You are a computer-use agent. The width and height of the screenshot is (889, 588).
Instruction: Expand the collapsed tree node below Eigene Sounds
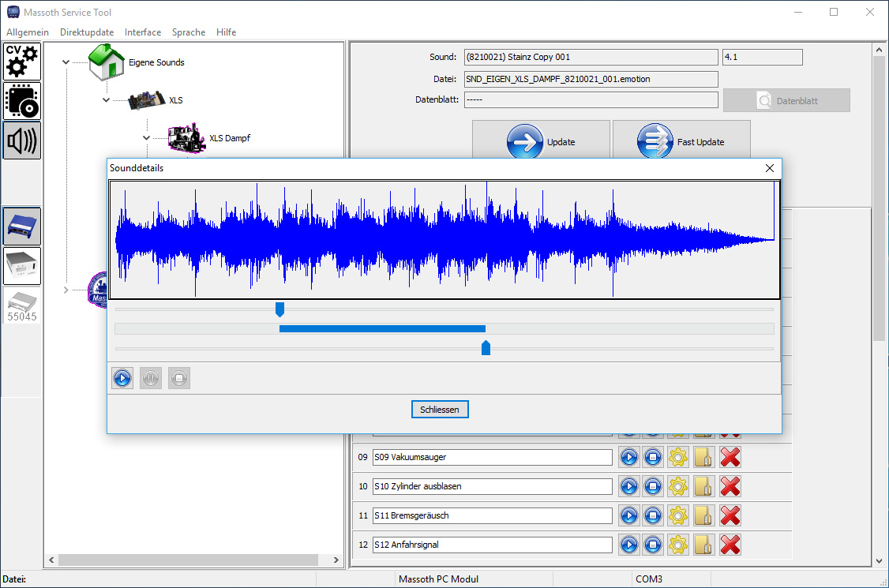point(66,290)
